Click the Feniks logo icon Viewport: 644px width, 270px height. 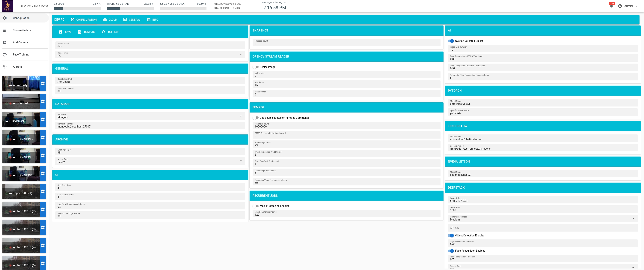[7, 6]
